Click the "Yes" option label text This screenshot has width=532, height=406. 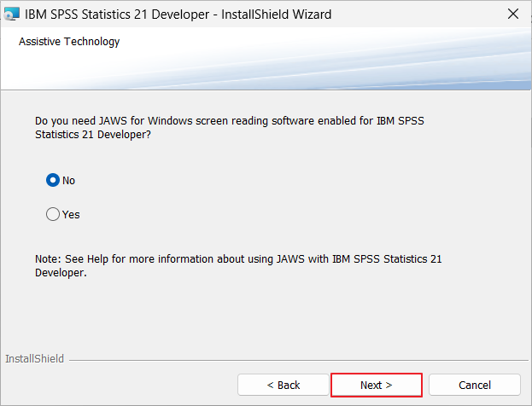point(71,214)
